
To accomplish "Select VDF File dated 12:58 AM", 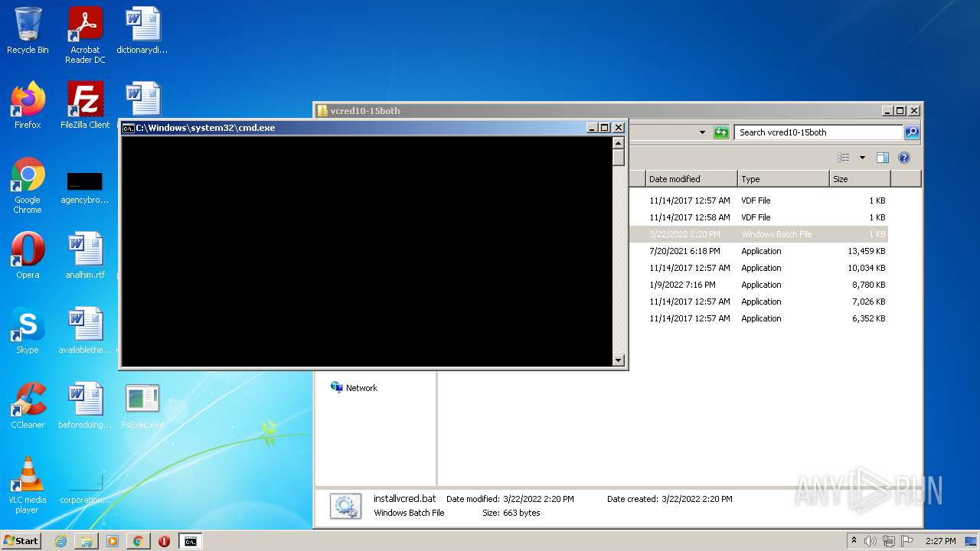I will coord(758,217).
